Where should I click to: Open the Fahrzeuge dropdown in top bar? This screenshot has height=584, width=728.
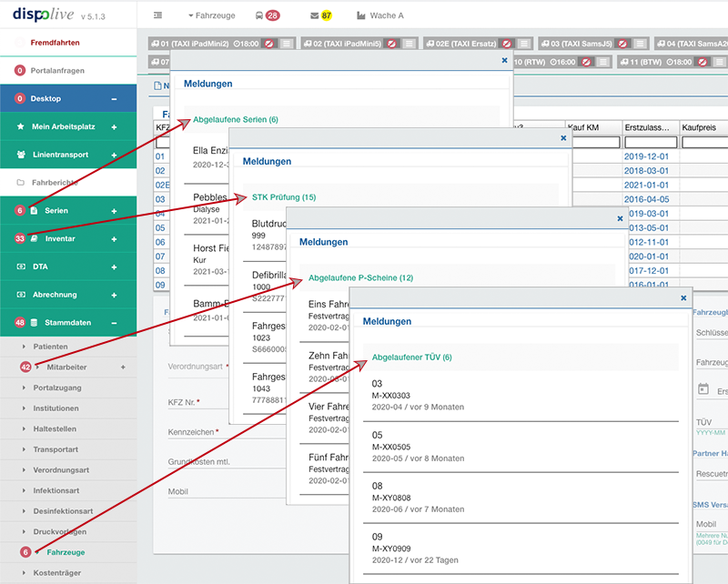click(x=211, y=15)
